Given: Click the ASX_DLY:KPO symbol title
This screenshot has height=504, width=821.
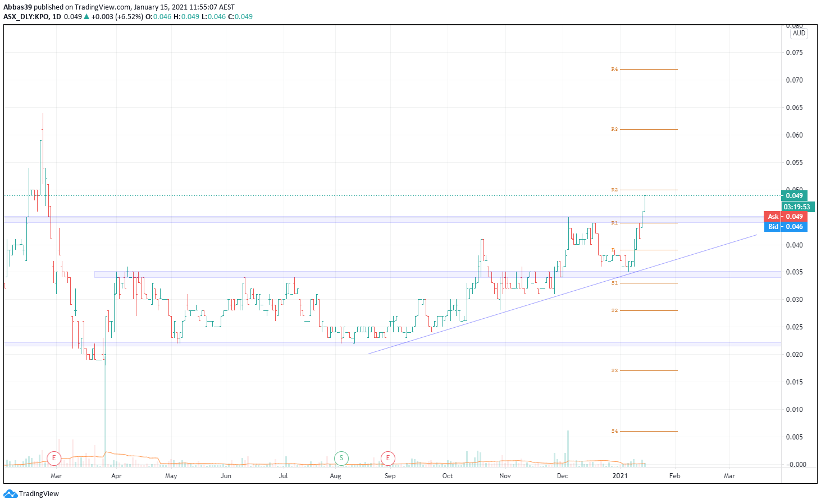Looking at the screenshot, I should (26, 17).
